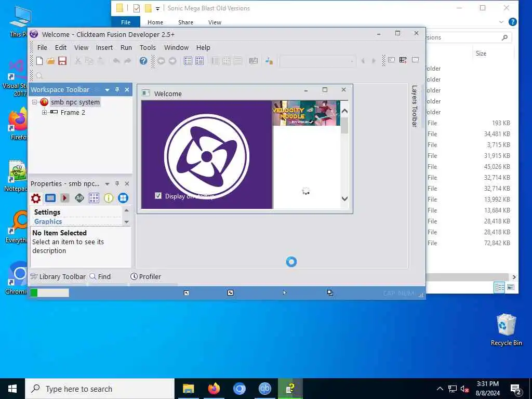The width and height of the screenshot is (532, 399).
Task: Open the Run menu
Action: [126, 47]
